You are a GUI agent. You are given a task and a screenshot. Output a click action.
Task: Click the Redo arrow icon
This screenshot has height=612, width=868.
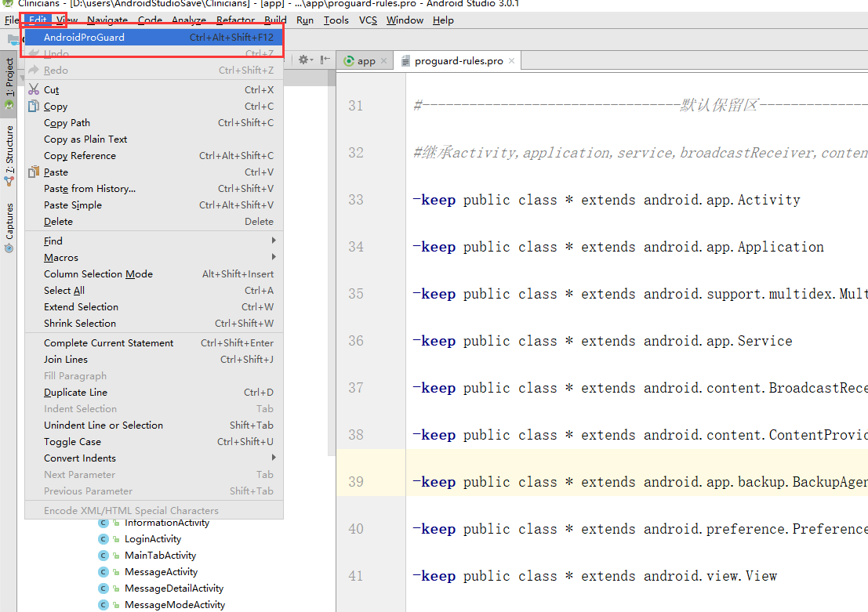tap(34, 70)
